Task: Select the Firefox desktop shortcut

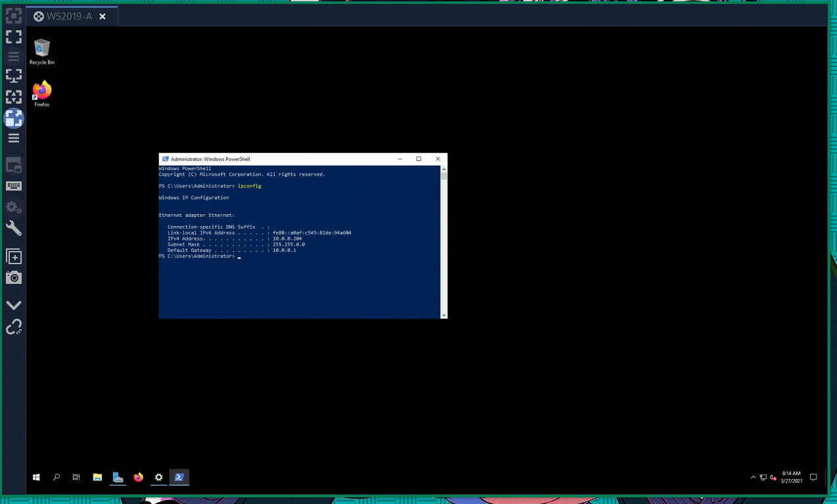Action: tap(42, 94)
